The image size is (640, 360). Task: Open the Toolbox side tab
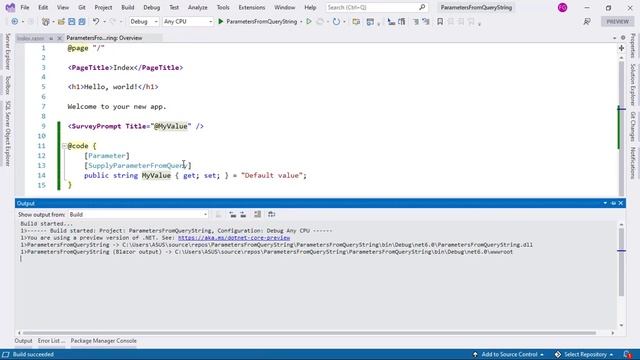coord(7,85)
